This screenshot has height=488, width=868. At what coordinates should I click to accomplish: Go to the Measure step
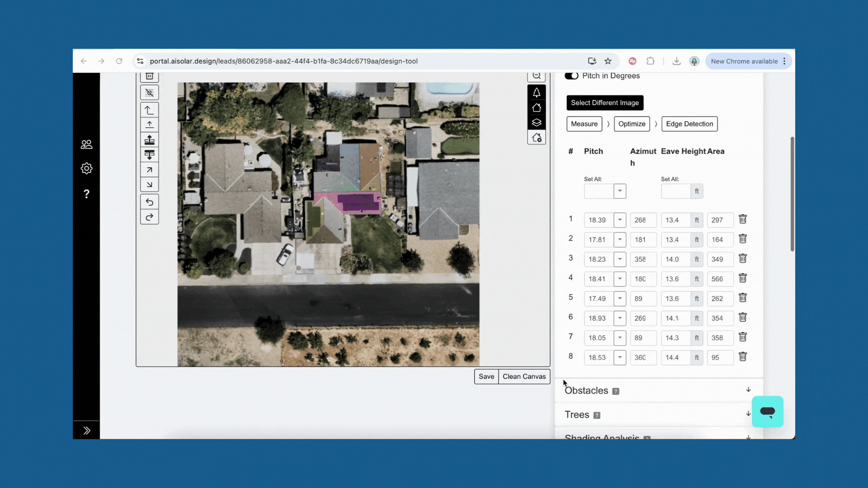pos(584,124)
